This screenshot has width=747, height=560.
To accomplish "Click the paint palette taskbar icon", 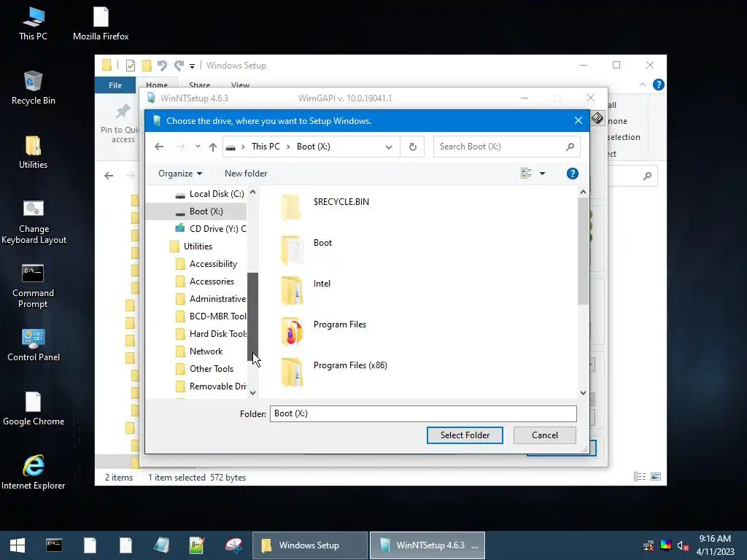I will tap(233, 545).
